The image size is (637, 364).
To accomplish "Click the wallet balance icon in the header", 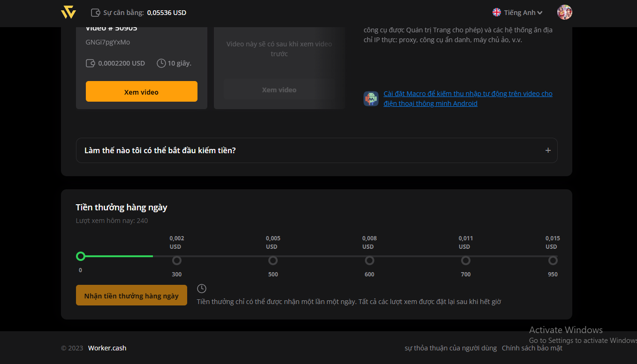I will [95, 13].
